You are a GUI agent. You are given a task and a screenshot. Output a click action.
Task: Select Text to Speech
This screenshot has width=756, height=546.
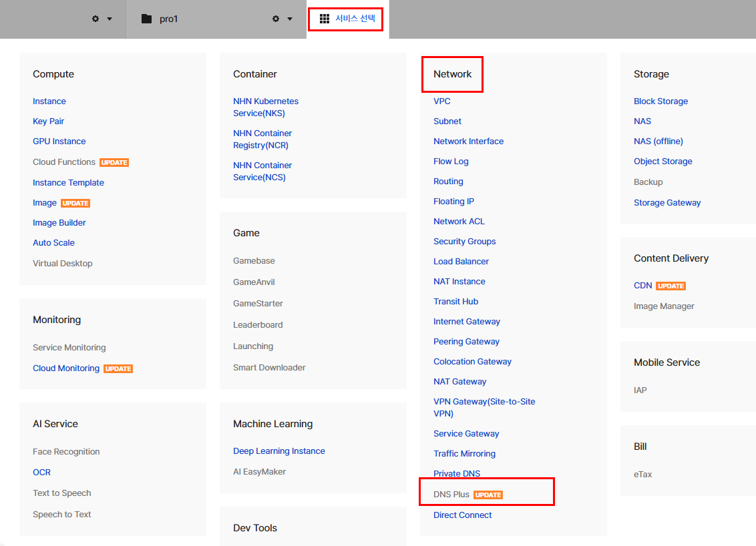coord(61,493)
